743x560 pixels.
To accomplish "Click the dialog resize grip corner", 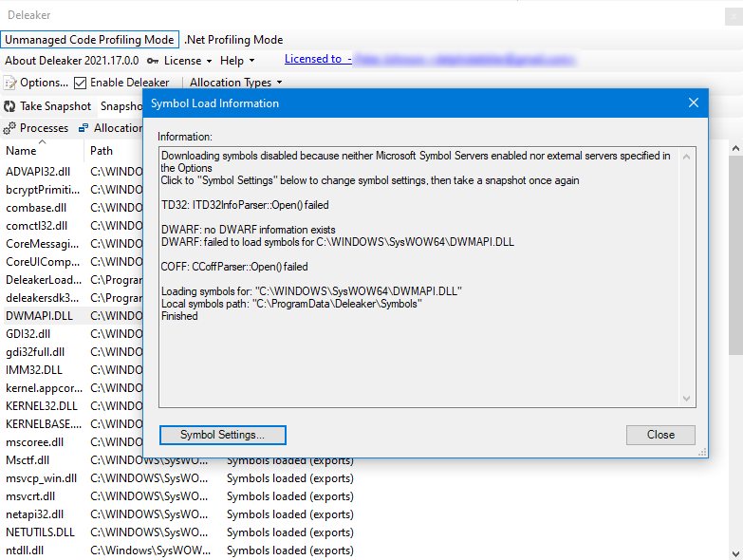I will point(702,453).
